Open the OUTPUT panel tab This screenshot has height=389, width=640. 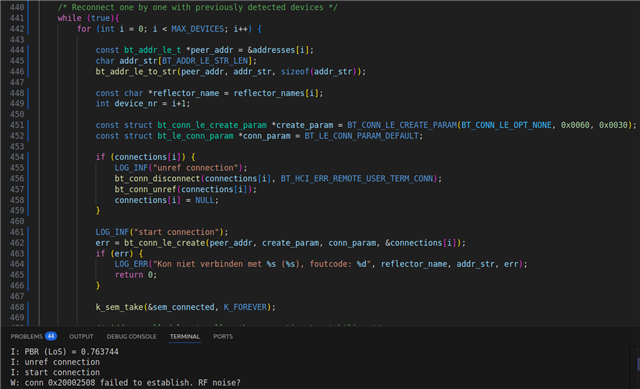pos(81,336)
